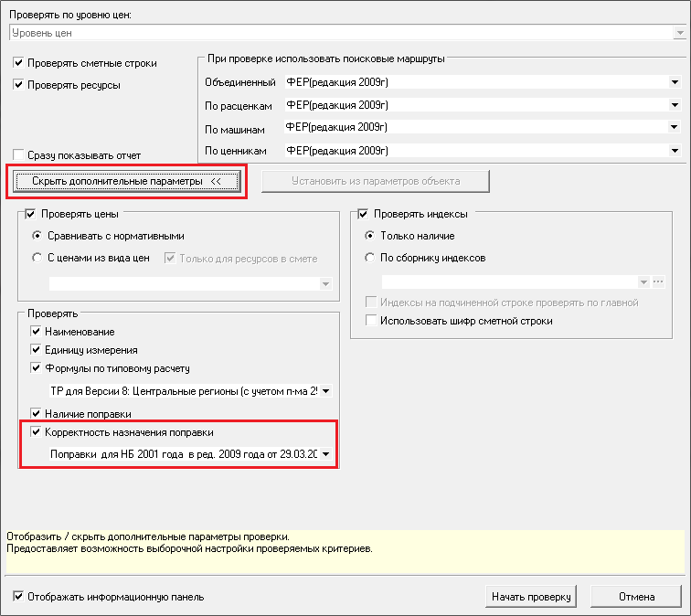The height and width of the screenshot is (616, 691).
Task: Enable 'Использовать шифр сметной строки' checkbox
Action: [370, 321]
